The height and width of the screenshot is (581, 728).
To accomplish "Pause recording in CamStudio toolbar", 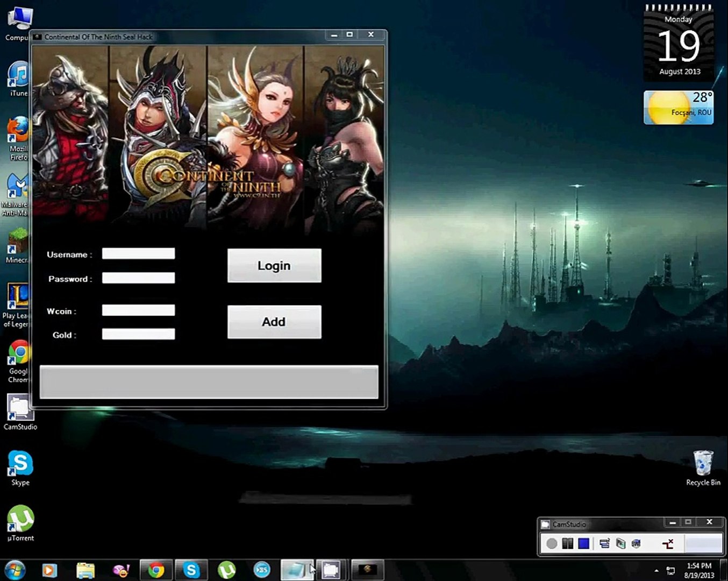I will (567, 543).
